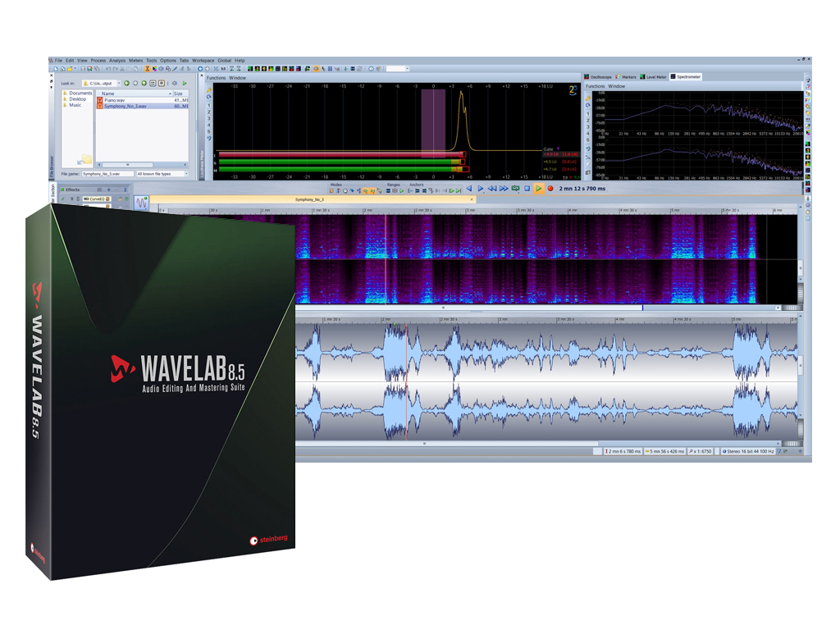Switch to the Oscilloscope tab
The image size is (840, 630).
[x=598, y=77]
